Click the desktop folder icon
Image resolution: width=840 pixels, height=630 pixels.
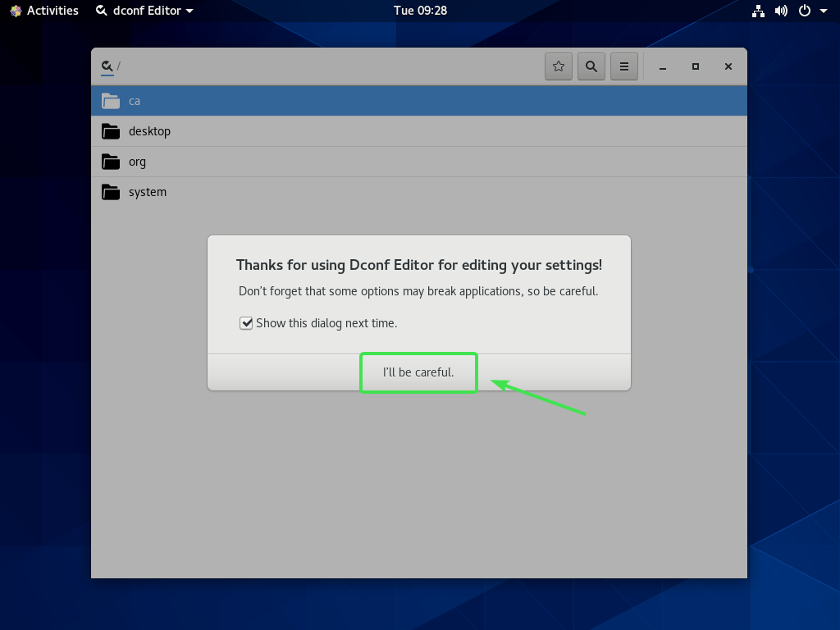tap(111, 131)
